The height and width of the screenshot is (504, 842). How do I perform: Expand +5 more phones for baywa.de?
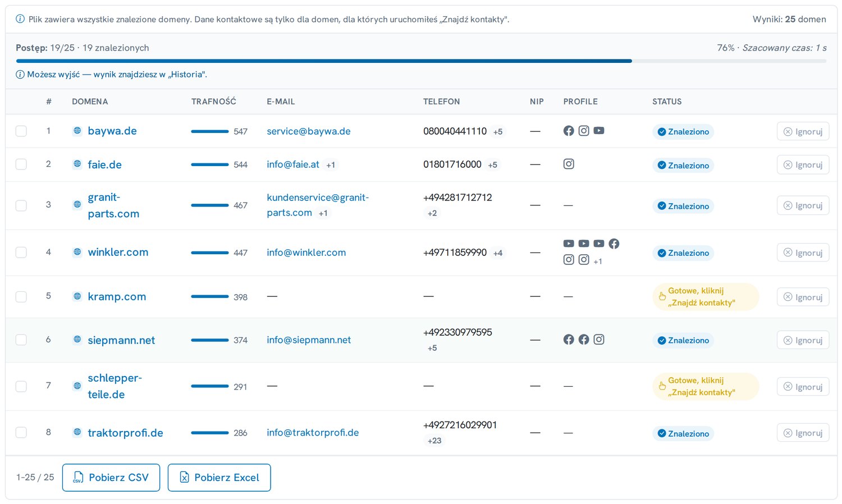(498, 132)
